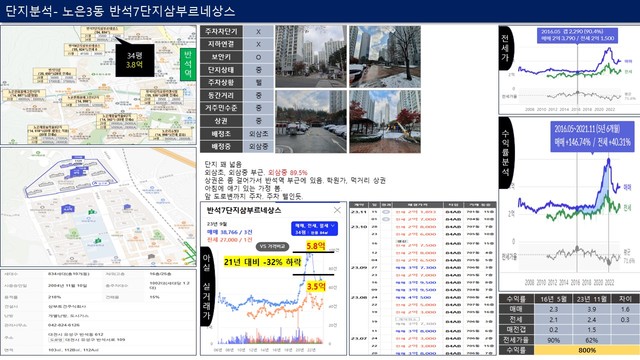Click the 매매 +146.74% tooltip box

click(592, 136)
